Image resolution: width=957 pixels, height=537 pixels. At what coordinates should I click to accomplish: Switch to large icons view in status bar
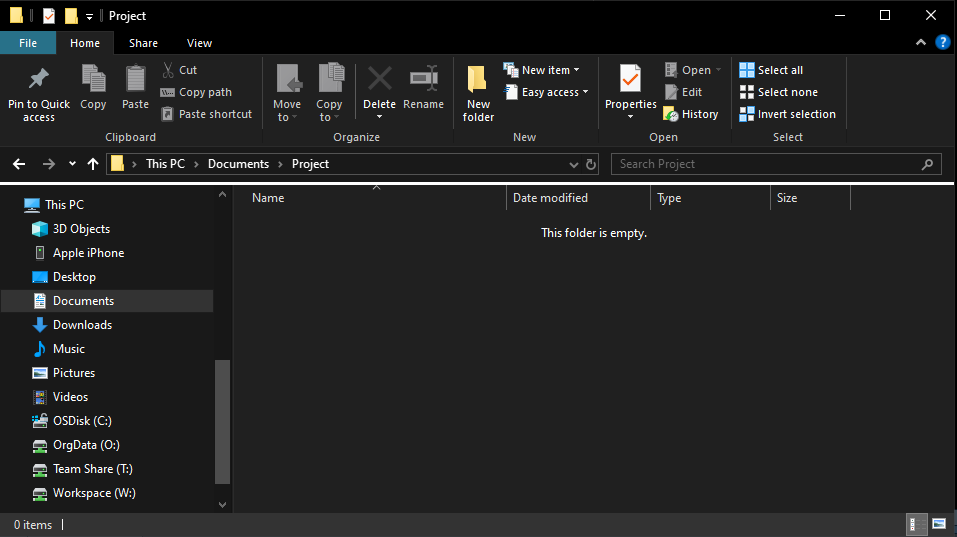point(938,524)
